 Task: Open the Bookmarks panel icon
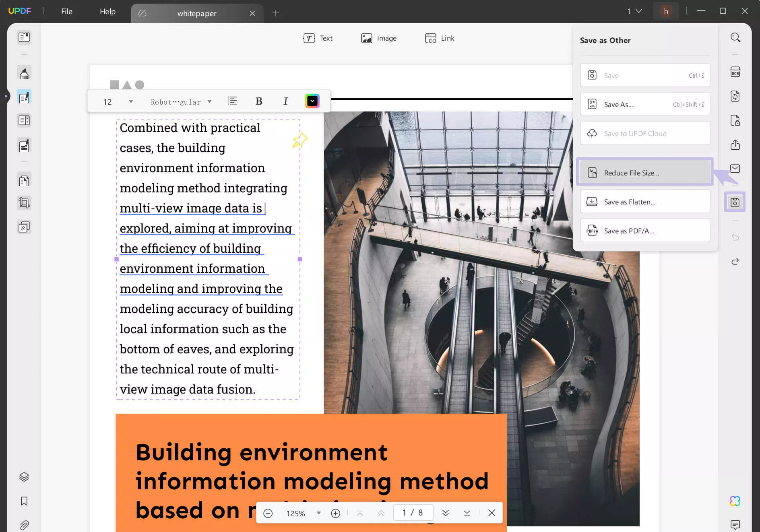24,501
